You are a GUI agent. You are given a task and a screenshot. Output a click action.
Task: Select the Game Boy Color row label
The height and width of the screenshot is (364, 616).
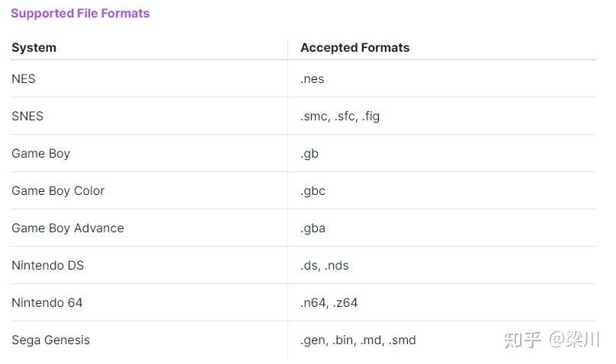58,190
